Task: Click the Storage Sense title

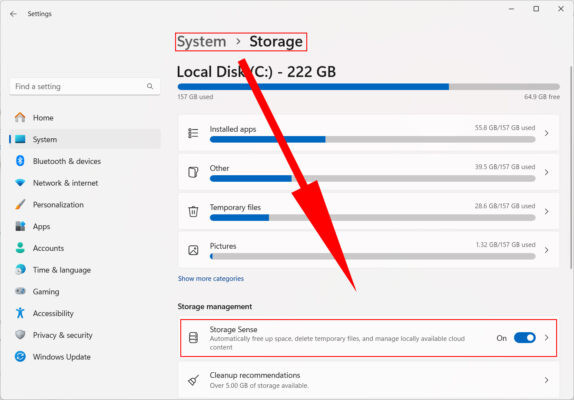Action: click(x=233, y=329)
